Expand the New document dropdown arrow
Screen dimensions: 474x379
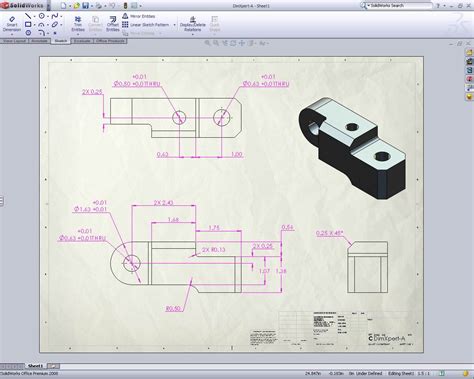click(x=70, y=6)
